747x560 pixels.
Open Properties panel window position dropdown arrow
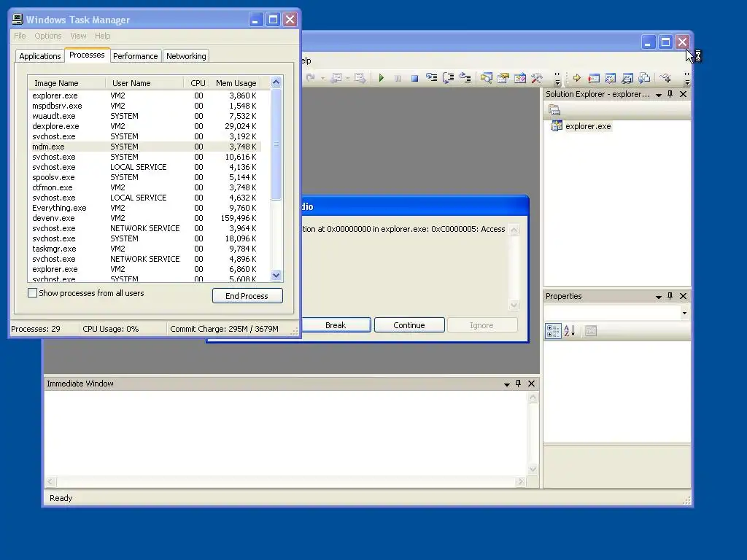pos(659,297)
